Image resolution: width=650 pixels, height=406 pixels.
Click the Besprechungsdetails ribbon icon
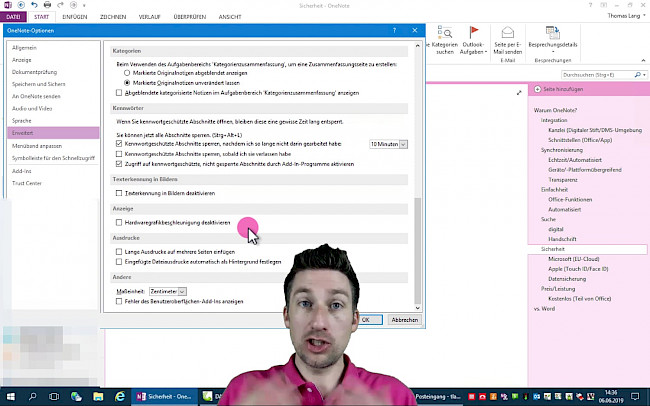(x=552, y=32)
